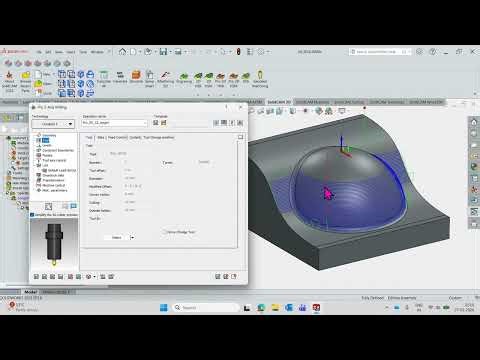
Task: Open the arrow next to Select button
Action: tap(132, 237)
